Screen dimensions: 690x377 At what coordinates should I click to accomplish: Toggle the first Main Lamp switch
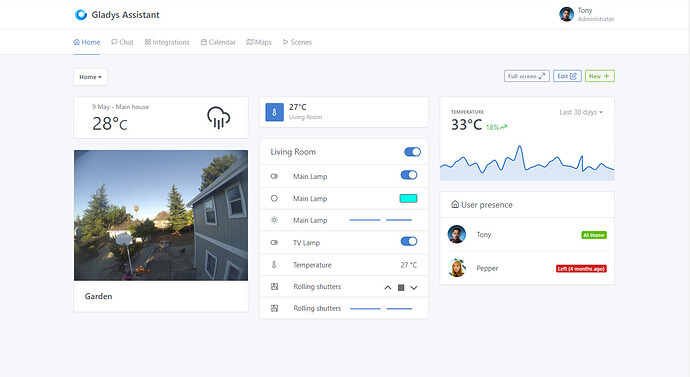[x=409, y=175]
